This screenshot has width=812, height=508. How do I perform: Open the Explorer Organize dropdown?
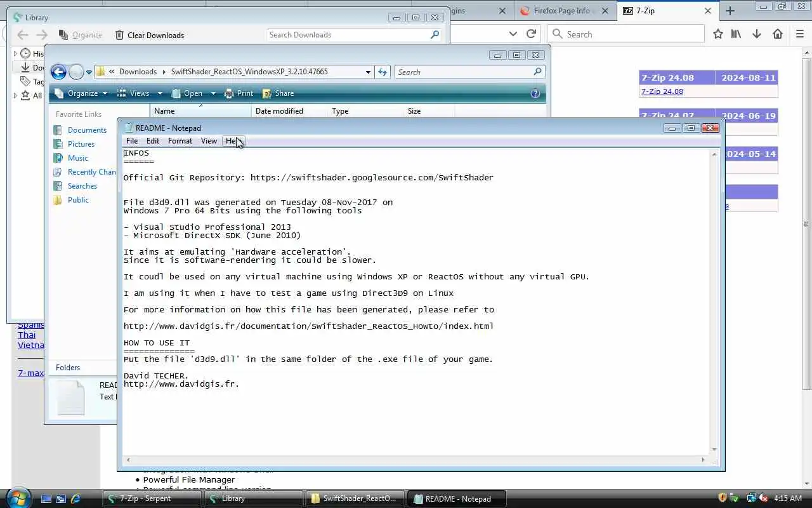coord(81,93)
